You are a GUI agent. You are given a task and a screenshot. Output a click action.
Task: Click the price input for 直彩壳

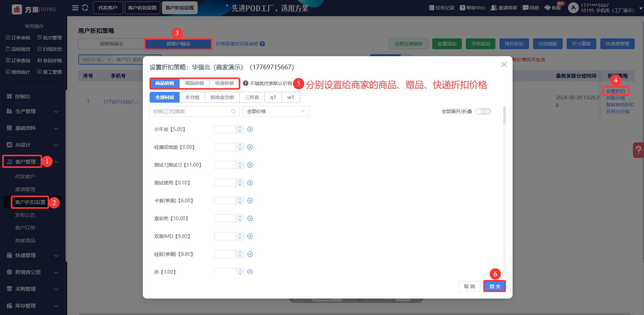click(225, 218)
